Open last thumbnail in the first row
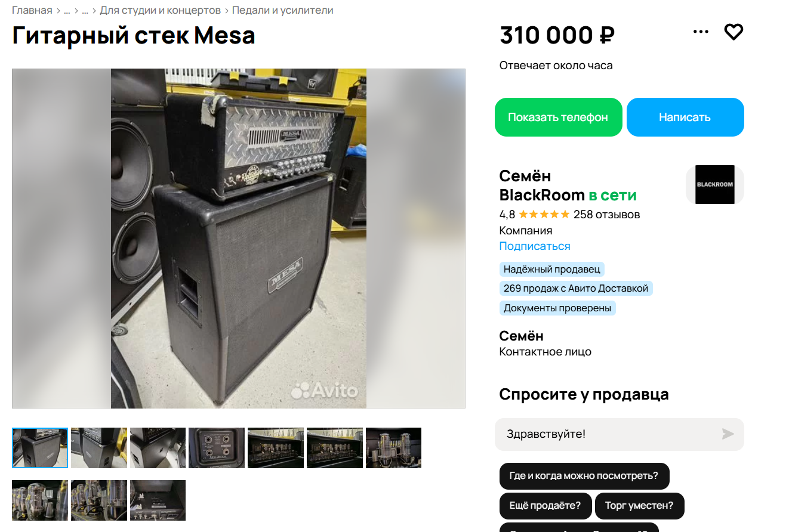Screen dimensions: 789x532 393,448
